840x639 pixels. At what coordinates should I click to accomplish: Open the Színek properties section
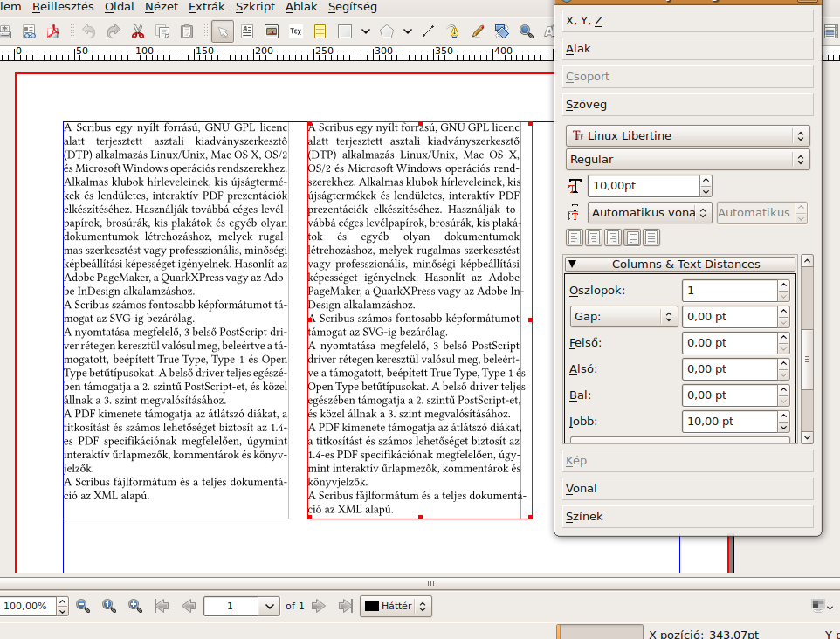pos(688,517)
